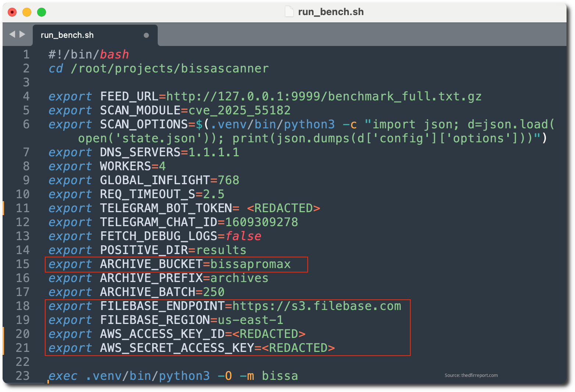
Task: Click the thedfirreport.com source watermark
Action: click(x=471, y=375)
